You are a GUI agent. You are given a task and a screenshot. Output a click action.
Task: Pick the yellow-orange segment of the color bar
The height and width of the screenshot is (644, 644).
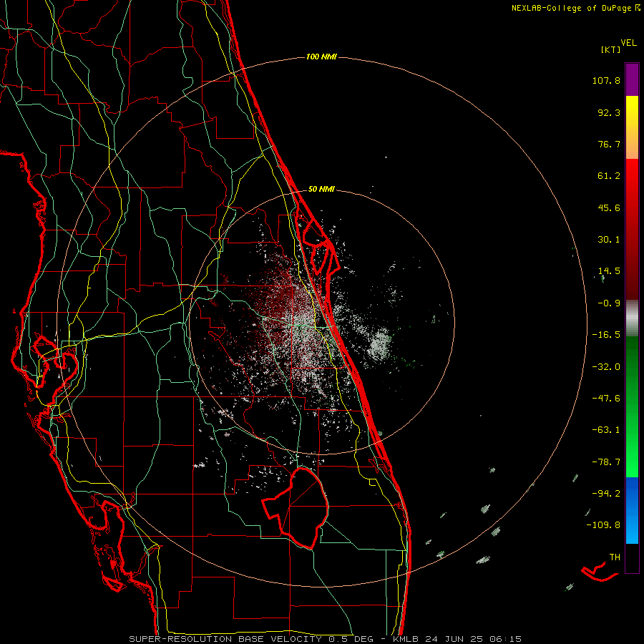pos(632,127)
